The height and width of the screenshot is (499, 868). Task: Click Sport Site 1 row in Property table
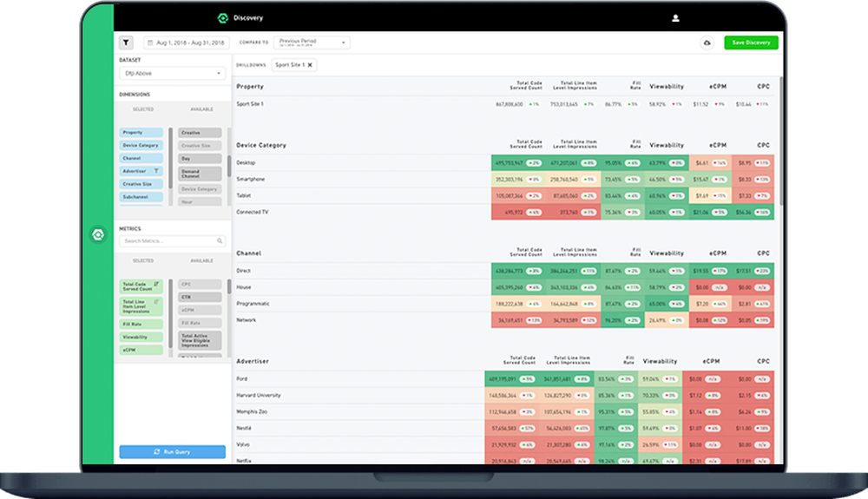tap(504, 104)
